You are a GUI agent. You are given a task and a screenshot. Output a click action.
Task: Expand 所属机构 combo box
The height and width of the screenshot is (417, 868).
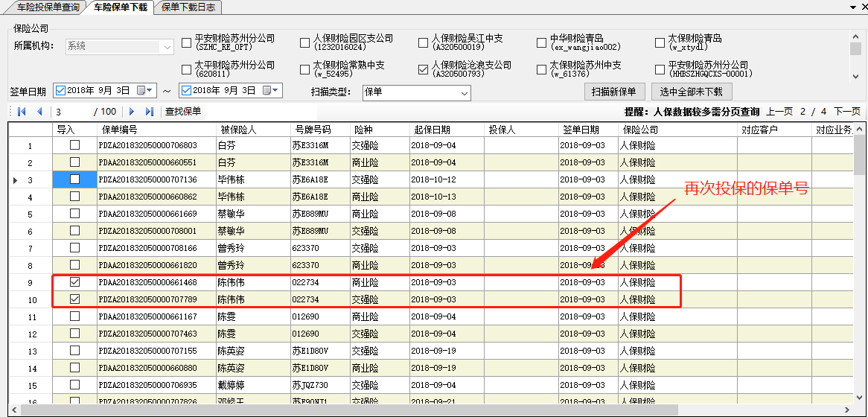pyautogui.click(x=169, y=46)
